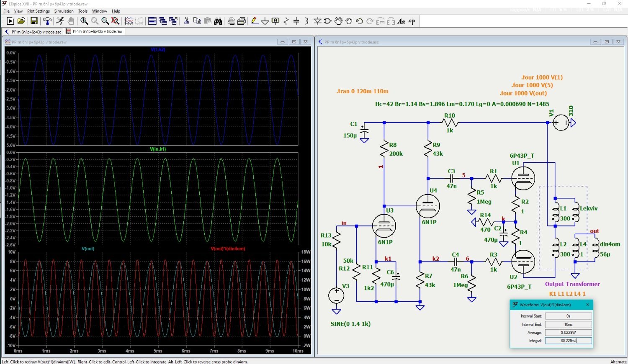Image resolution: width=628 pixels, height=364 pixels.
Task: Click the Zoom Out magnifier icon
Action: coord(105,21)
